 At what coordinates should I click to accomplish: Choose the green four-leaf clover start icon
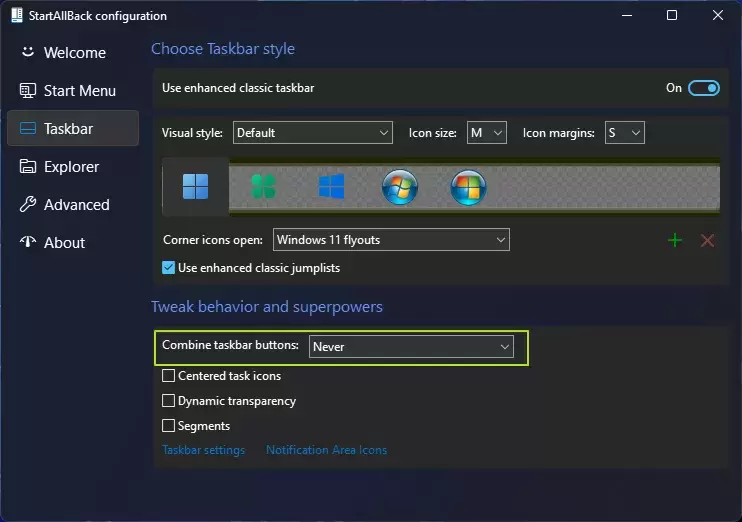263,187
